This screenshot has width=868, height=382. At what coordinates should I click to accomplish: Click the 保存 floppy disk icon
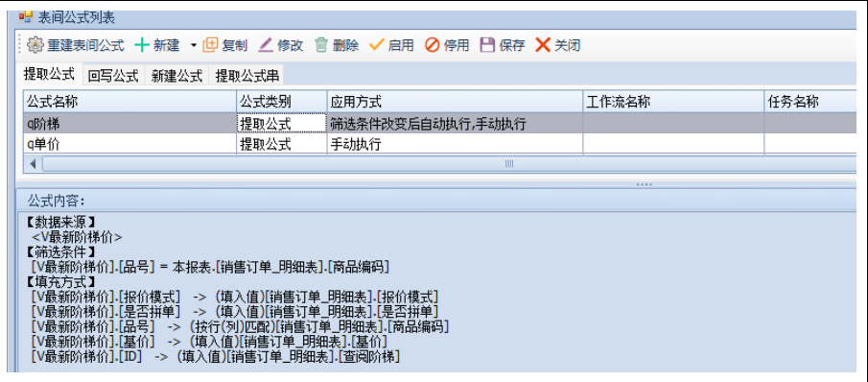pos(487,45)
